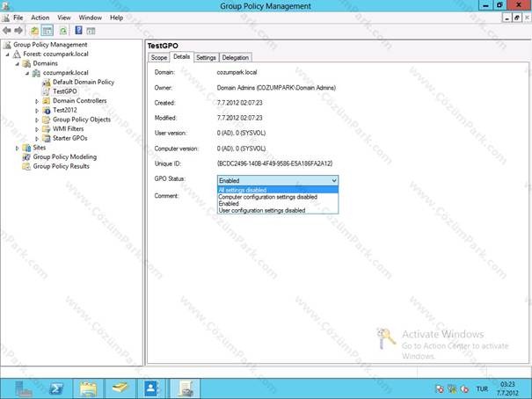This screenshot has height=399, width=532.
Task: Open the Window menu
Action: click(x=91, y=18)
